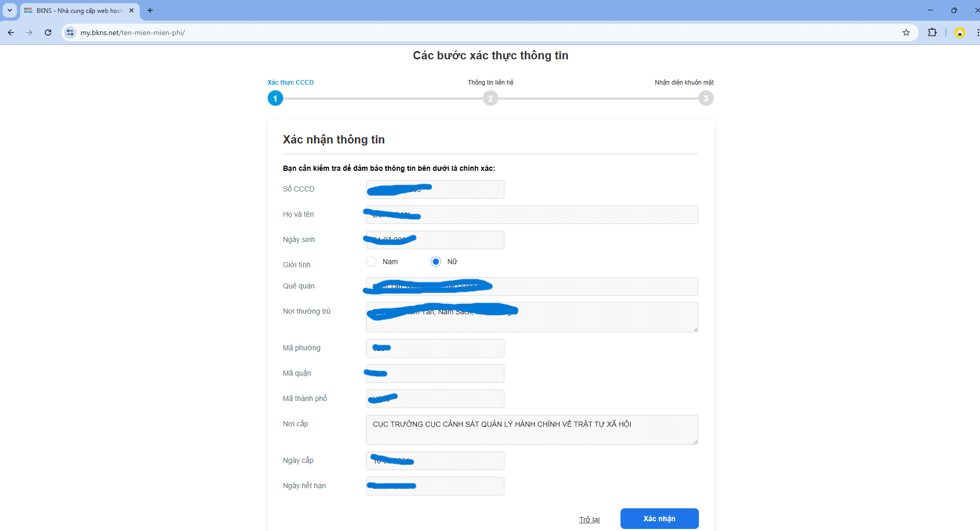Screen dimensions: 980x531
Task: Go to step 1 Xác thực CCCD
Action: [x=275, y=99]
